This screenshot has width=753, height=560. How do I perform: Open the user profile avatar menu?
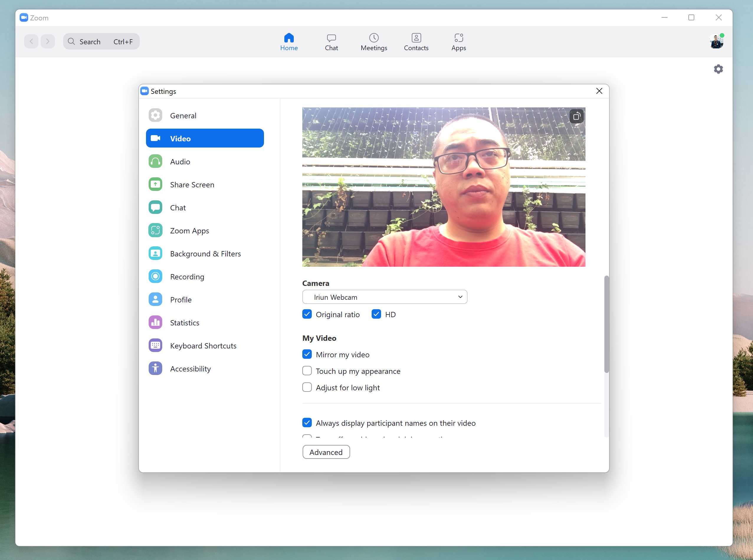point(716,42)
